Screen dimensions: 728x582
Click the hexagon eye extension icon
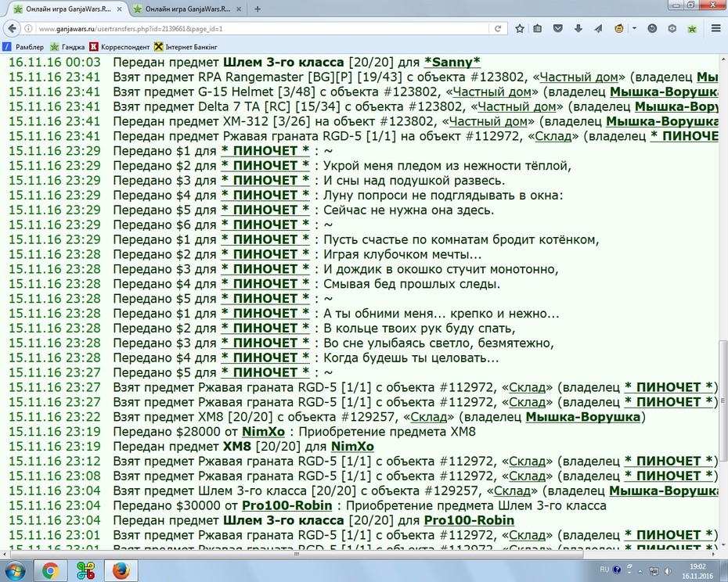tap(672, 29)
